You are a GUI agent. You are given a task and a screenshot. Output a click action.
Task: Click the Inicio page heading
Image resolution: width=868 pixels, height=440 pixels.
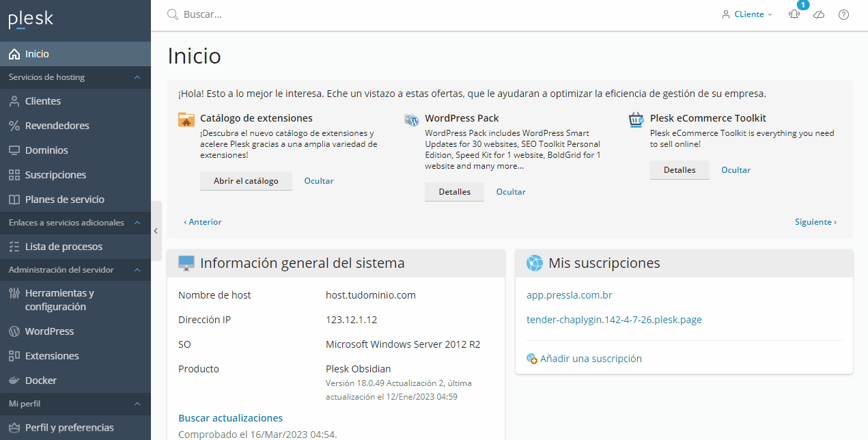pyautogui.click(x=195, y=56)
